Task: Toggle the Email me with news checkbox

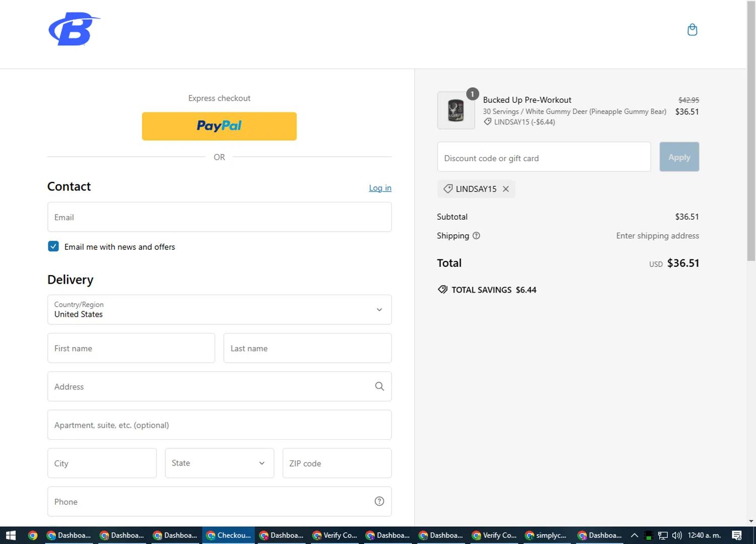Action: point(53,246)
